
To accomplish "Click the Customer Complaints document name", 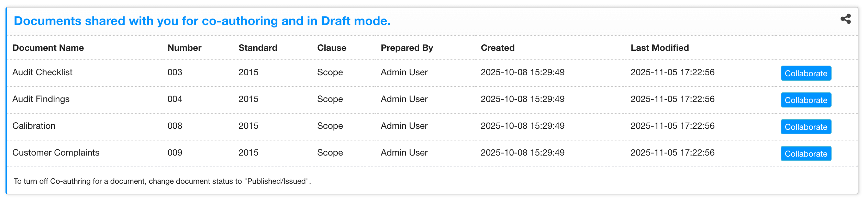I will 56,152.
